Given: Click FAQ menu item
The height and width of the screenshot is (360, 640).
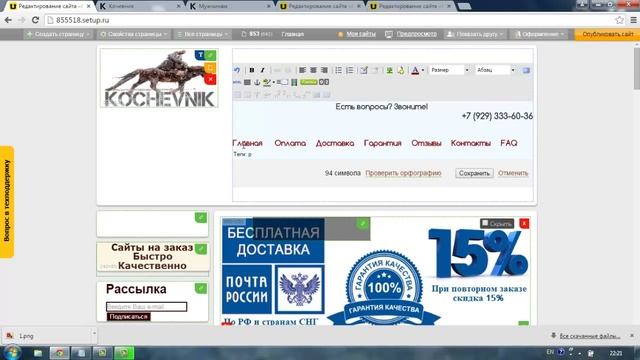Looking at the screenshot, I should tap(509, 143).
